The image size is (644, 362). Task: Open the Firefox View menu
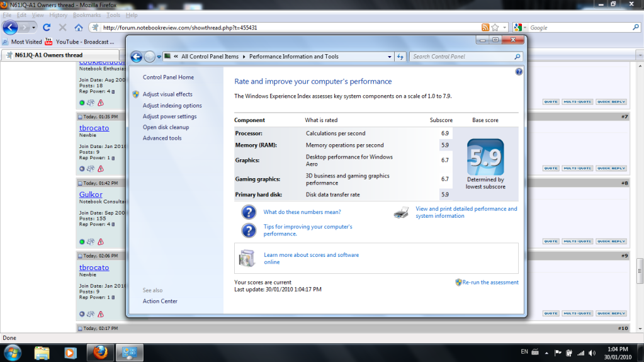(x=38, y=15)
